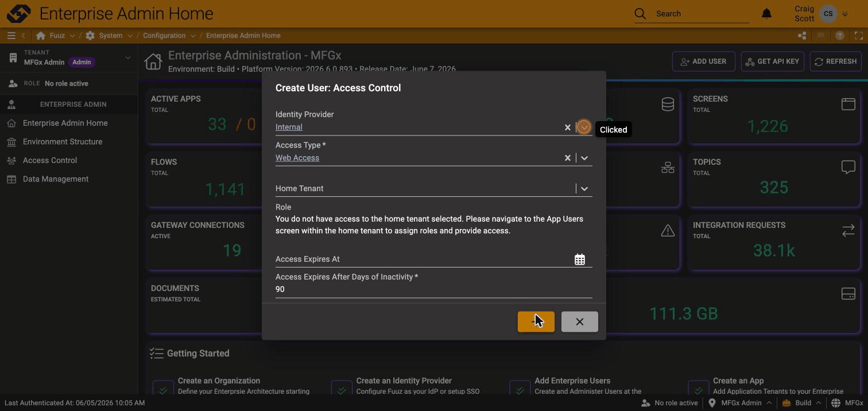Viewport: 868px width, 411px height.
Task: Click the Getting Started checklist icon
Action: [x=157, y=353]
